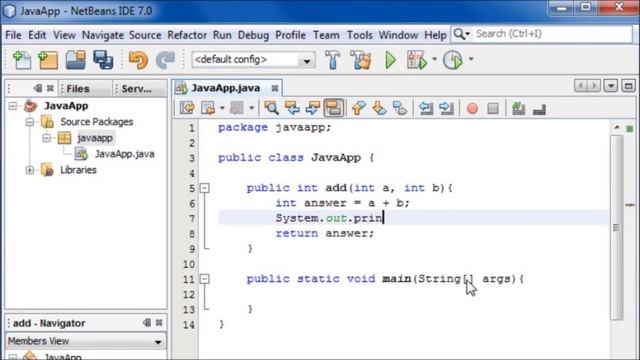Click the scrollbar up arrow in the editor
Viewport: 640px width, 360px height.
(617, 128)
